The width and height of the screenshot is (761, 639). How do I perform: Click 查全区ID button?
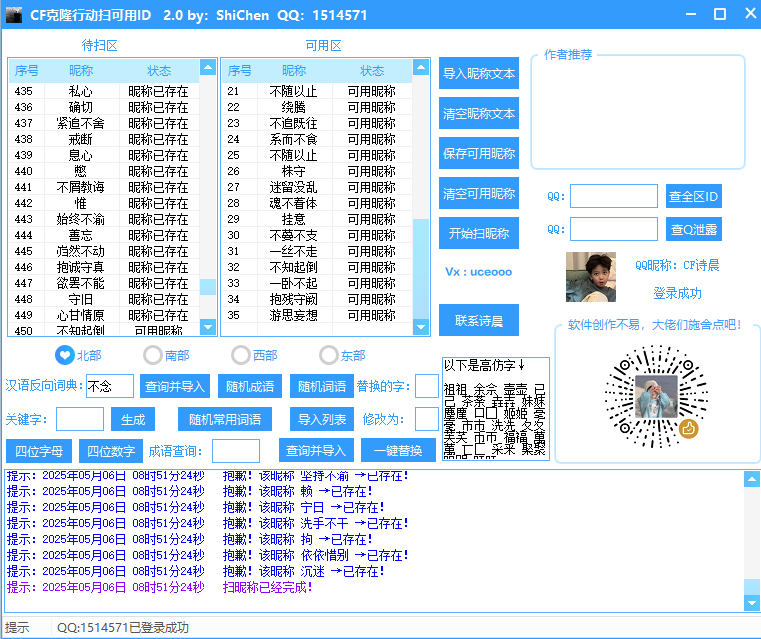pyautogui.click(x=694, y=196)
